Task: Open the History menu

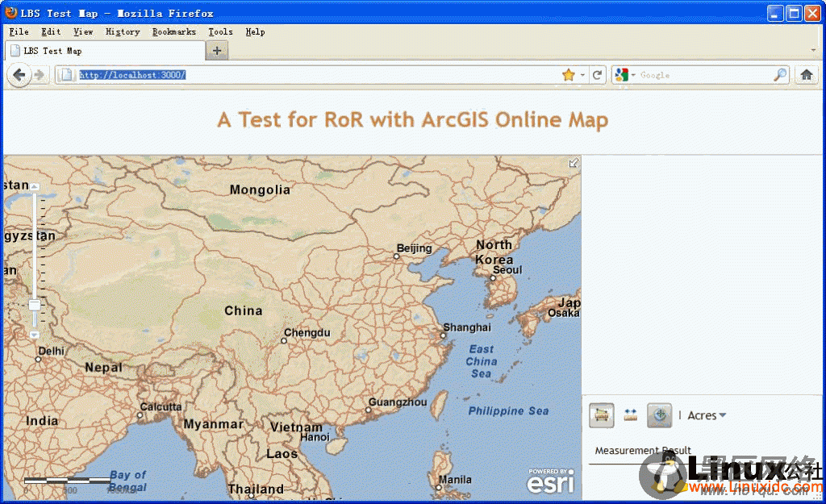Action: 123,32
